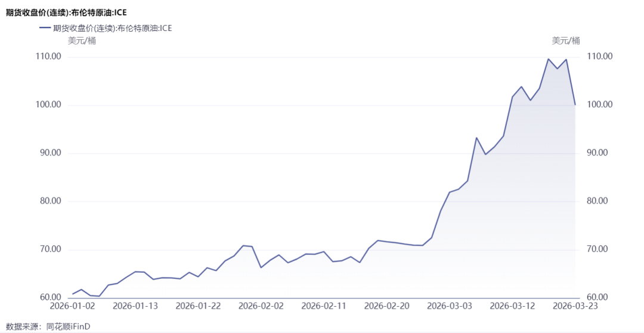644x333 pixels.
Task: Click left axis value 70.00
Action: click(51, 250)
